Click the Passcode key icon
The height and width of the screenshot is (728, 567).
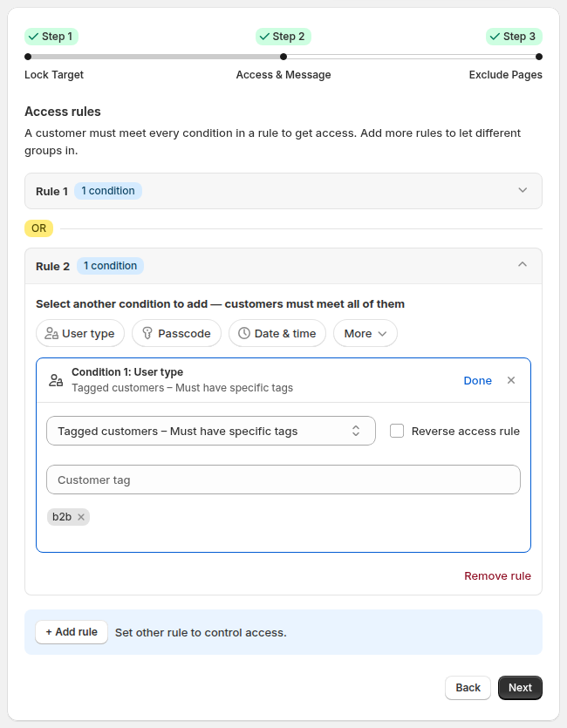(x=147, y=333)
